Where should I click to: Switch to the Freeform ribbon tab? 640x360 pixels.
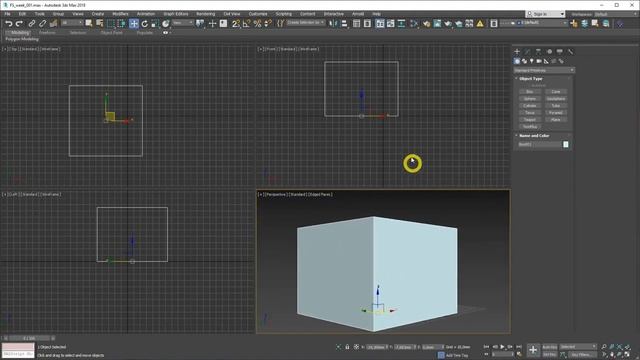(x=47, y=33)
